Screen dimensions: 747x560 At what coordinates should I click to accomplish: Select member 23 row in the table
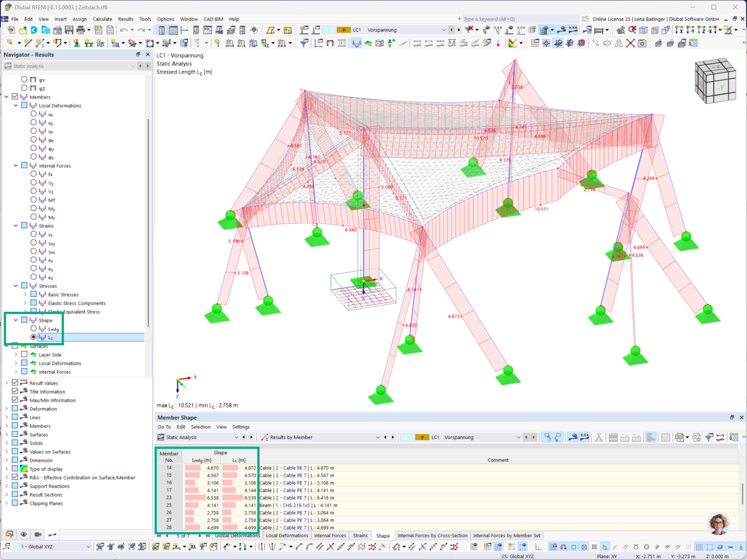click(x=447, y=498)
